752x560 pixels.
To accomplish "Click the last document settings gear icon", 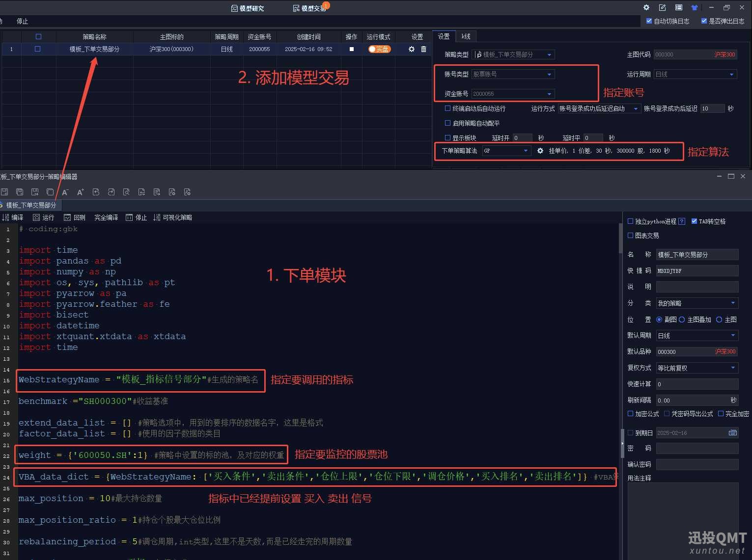I will click(187, 192).
